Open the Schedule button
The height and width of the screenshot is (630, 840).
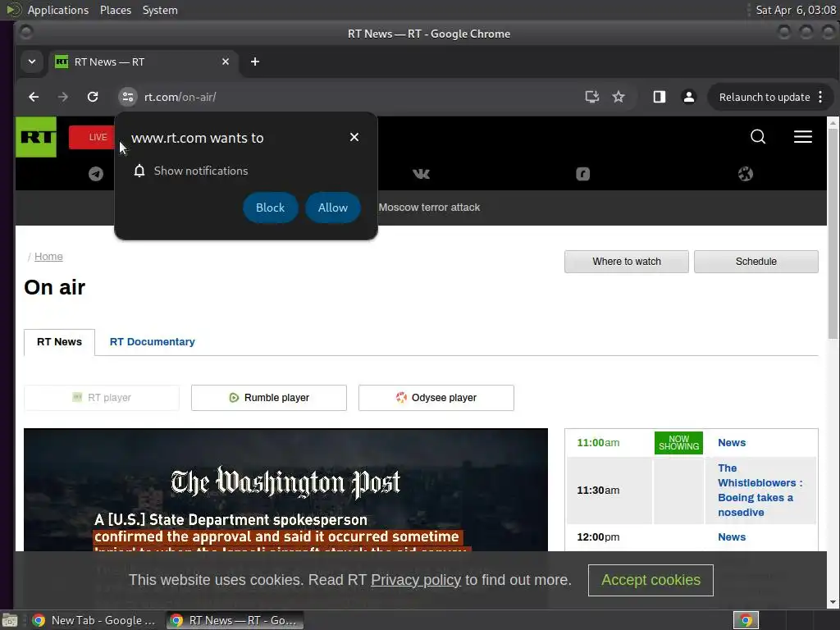(x=756, y=262)
